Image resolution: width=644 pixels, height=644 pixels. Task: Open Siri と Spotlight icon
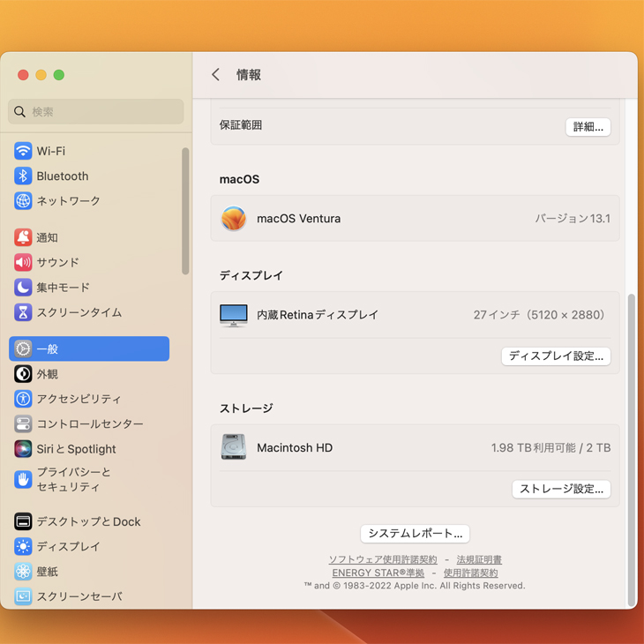coord(23,449)
